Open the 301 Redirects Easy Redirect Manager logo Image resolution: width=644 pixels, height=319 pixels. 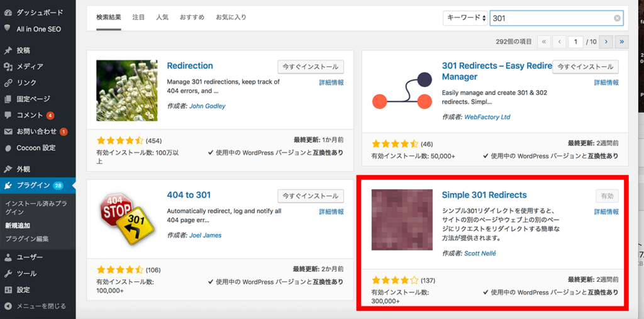(402, 91)
